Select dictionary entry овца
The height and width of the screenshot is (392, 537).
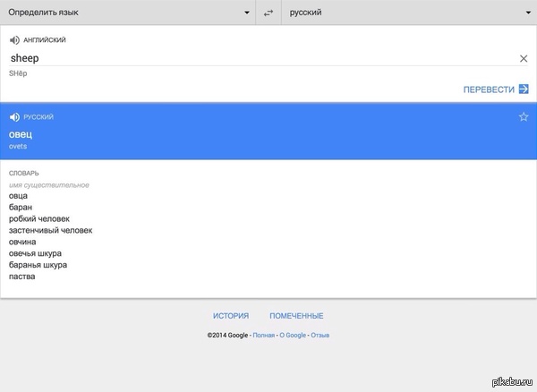(x=19, y=196)
